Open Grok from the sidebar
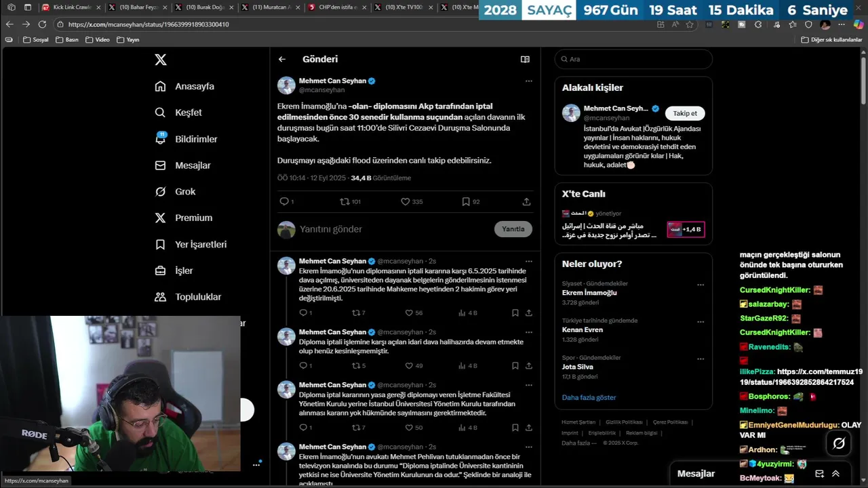The width and height of the screenshot is (868, 488). (x=175, y=192)
